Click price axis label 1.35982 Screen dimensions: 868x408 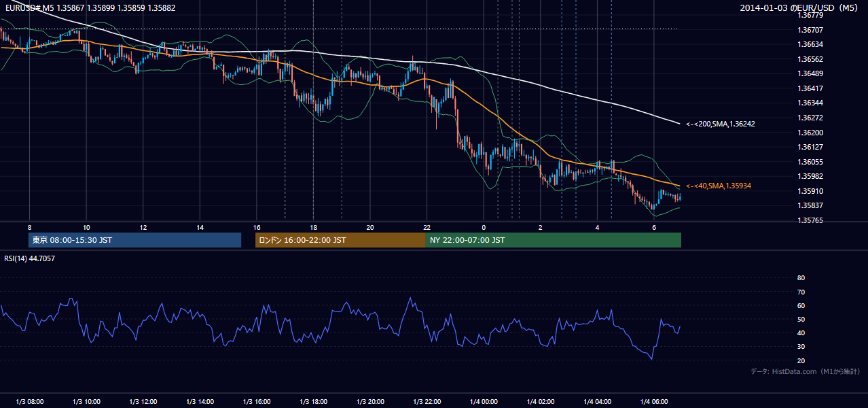(810, 176)
